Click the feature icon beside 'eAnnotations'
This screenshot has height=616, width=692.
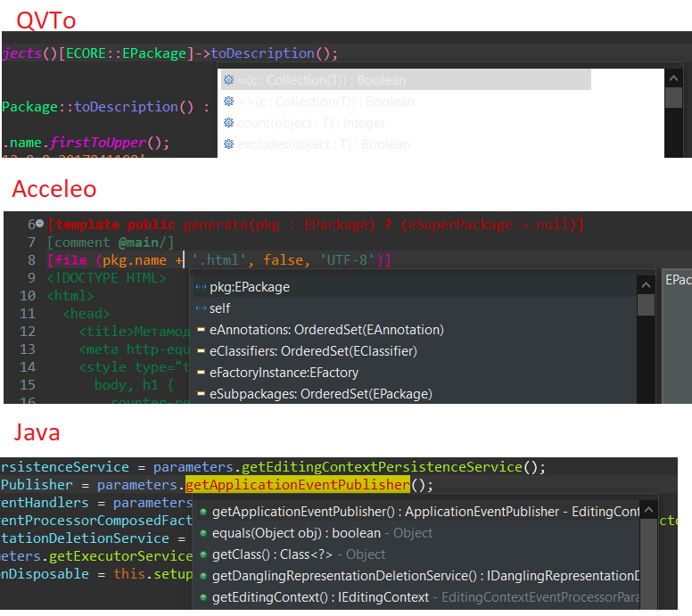(201, 330)
